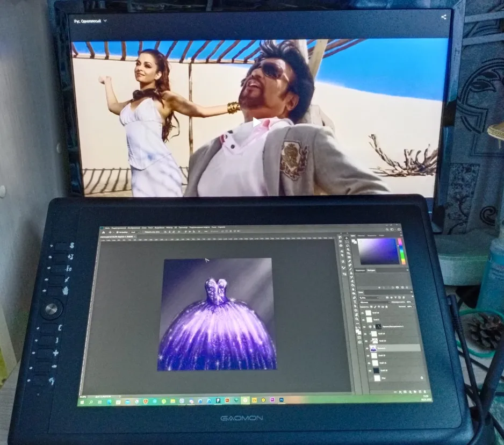504x445 pixels.
Task: Open the Windows Start button
Action: point(82,402)
